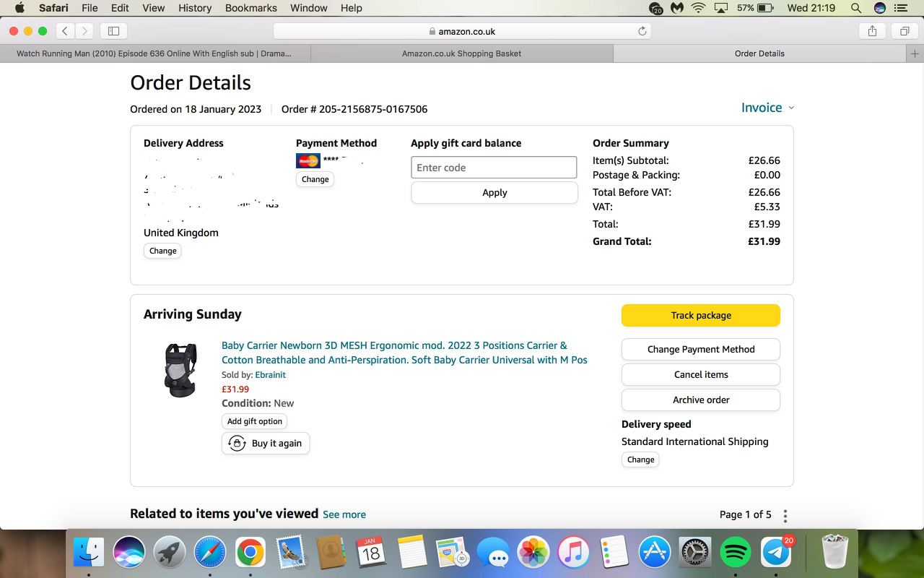Go back with the toolbar arrow

tap(65, 31)
